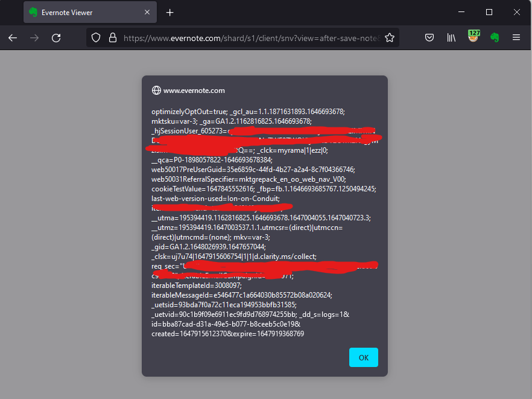Minimize the Firefox window
This screenshot has width=532, height=399.
click(x=461, y=12)
